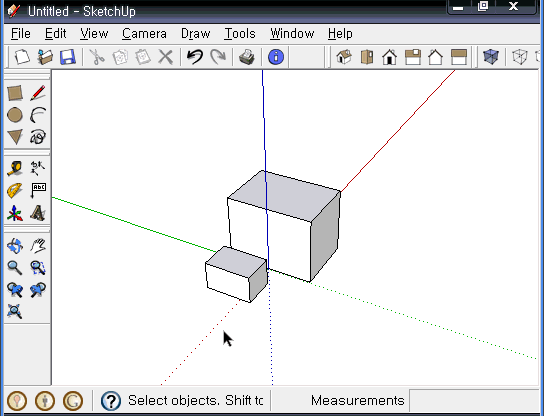Select the Zoom Window tool
This screenshot has height=416, width=544.
tap(38, 268)
